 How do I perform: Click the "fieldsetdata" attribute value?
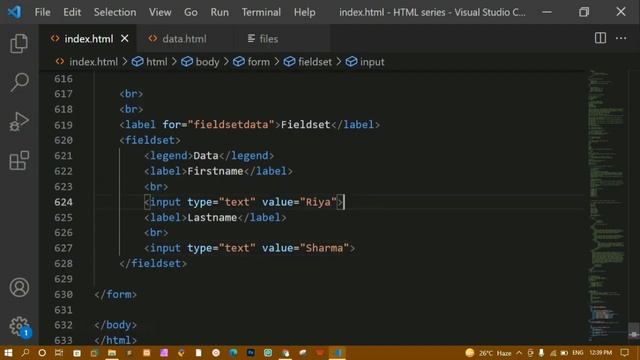(231, 124)
